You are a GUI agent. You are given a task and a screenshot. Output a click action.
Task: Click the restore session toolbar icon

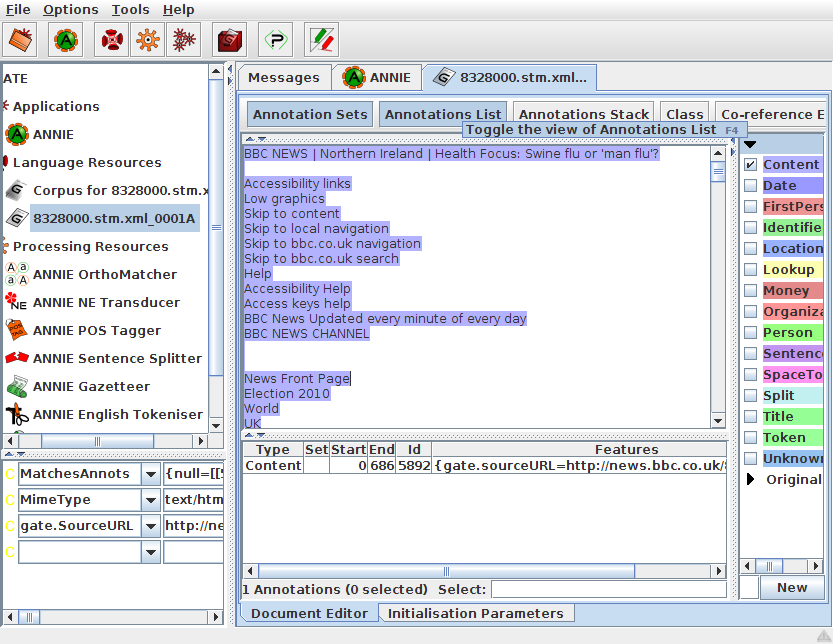(x=20, y=40)
